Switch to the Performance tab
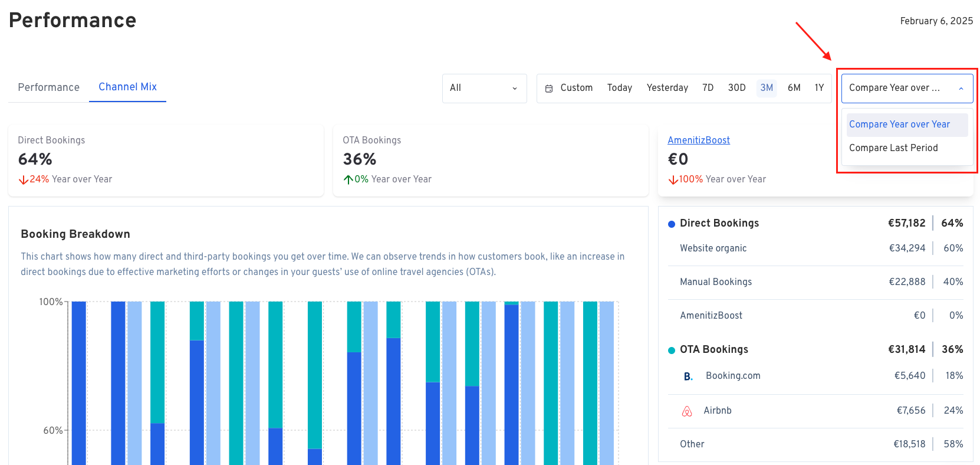 point(48,87)
